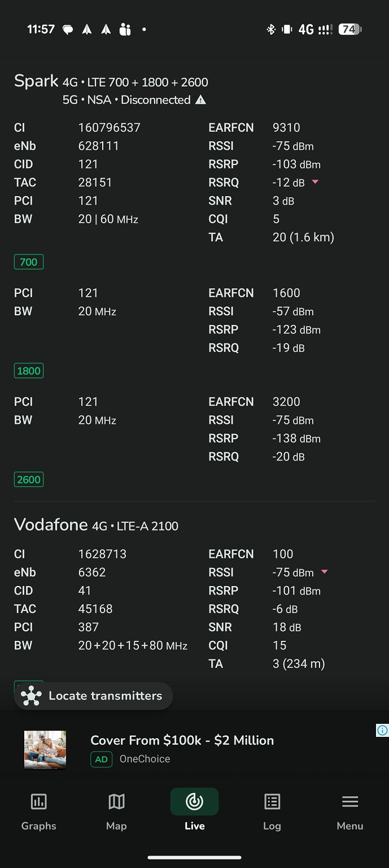The image size is (389, 868).
Task: Tap the Spark CI value 160796537
Action: tap(109, 128)
